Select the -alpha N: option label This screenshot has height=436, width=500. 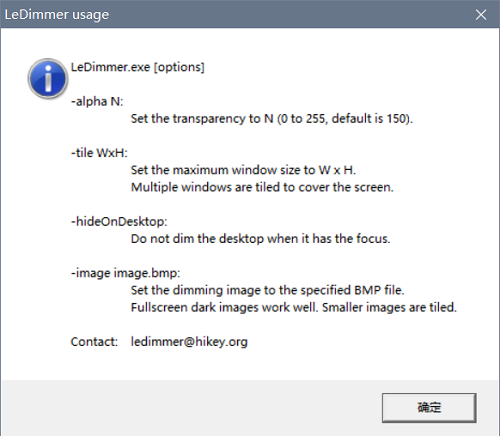[97, 101]
